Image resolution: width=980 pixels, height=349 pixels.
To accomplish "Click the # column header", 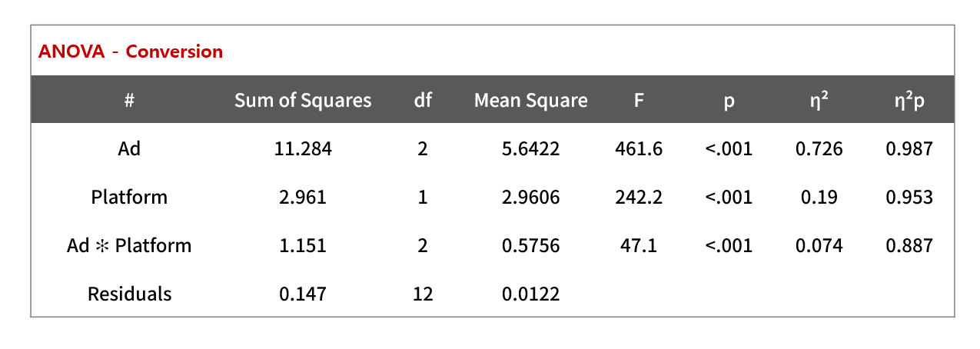I will 129,101.
